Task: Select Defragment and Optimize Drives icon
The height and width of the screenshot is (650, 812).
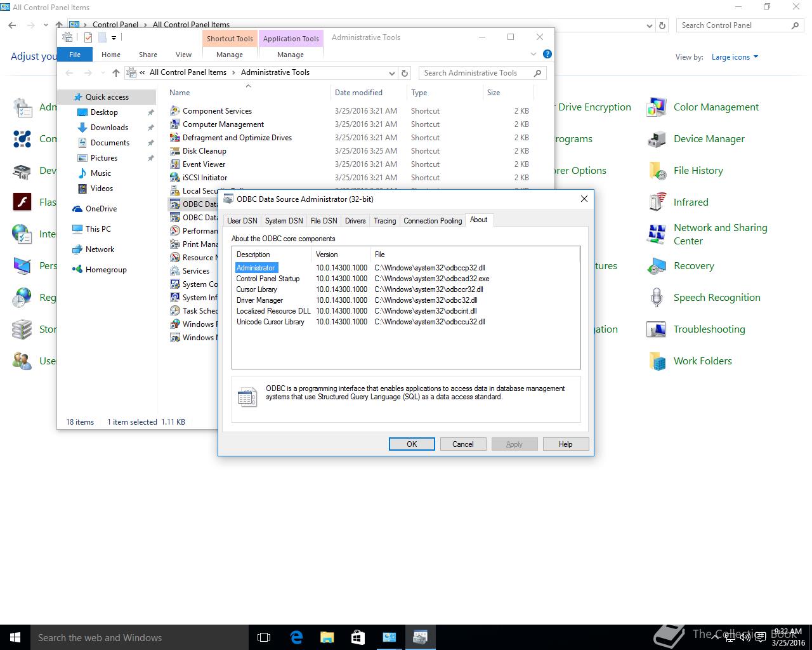Action: pos(175,137)
